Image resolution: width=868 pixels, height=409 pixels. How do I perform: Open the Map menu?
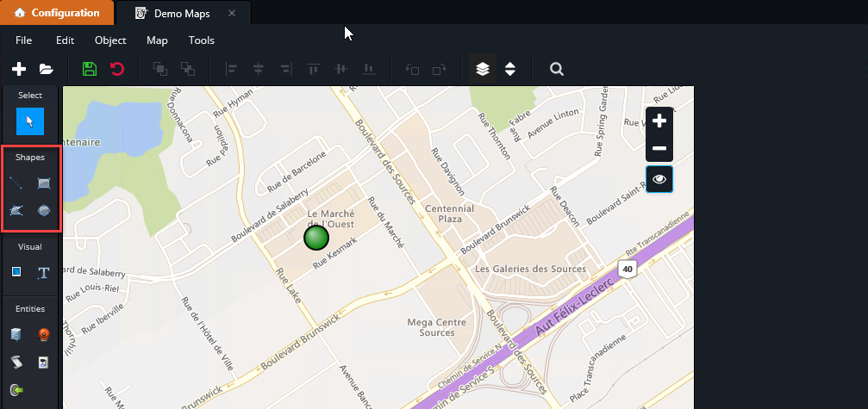click(157, 40)
